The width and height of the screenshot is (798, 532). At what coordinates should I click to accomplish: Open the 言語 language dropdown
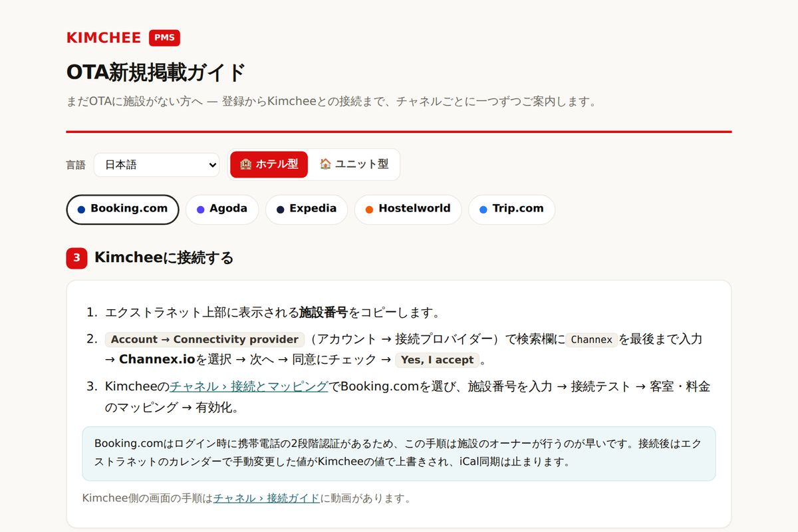[x=156, y=165]
